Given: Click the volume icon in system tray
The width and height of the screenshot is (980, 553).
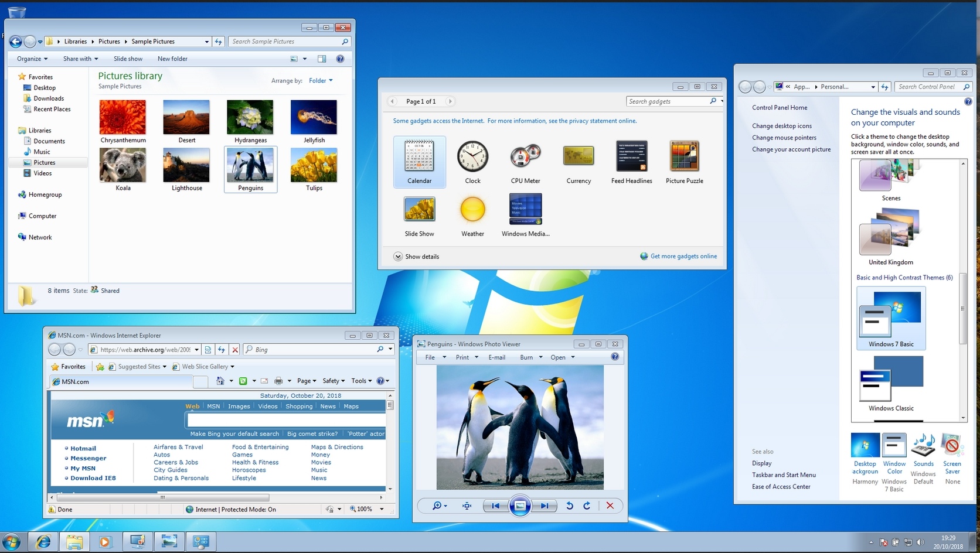Looking at the screenshot, I should pyautogui.click(x=920, y=542).
